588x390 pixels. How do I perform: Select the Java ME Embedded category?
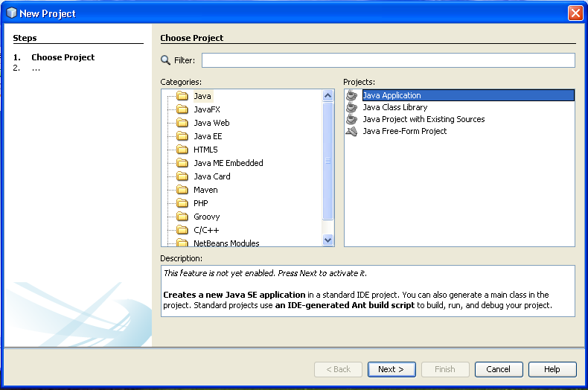point(229,163)
